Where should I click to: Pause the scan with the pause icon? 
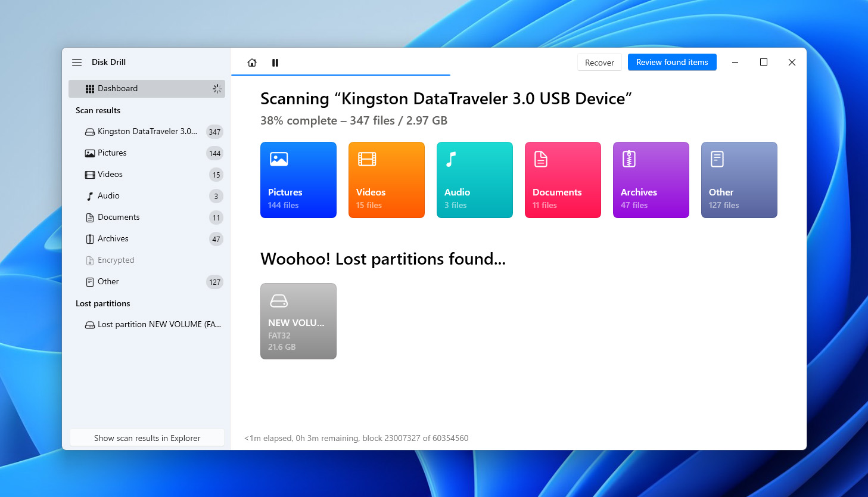pos(275,63)
